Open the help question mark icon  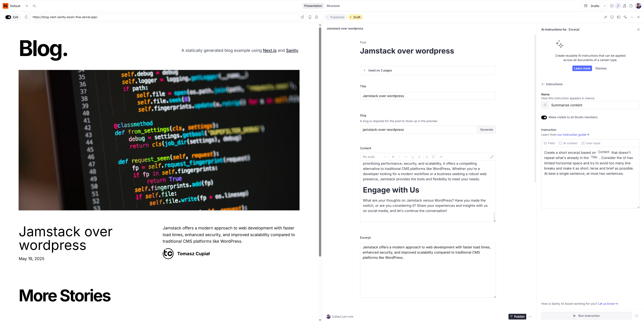coord(631,6)
